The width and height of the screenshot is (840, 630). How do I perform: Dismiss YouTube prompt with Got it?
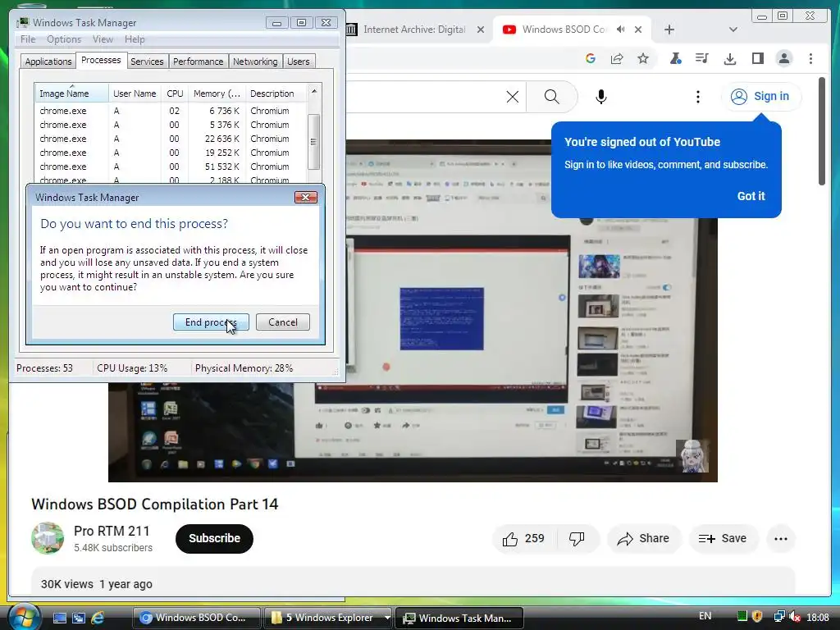coord(751,196)
